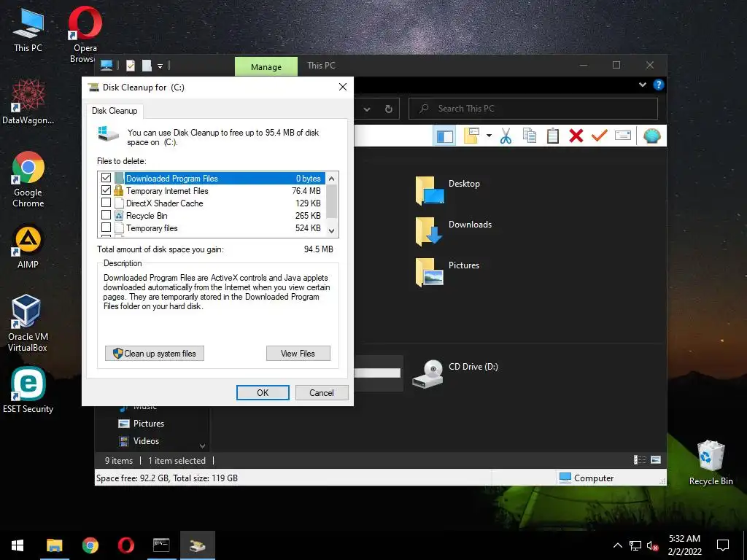747x560 pixels.
Task: Open the new folder icon dropdown arrow
Action: (x=489, y=136)
